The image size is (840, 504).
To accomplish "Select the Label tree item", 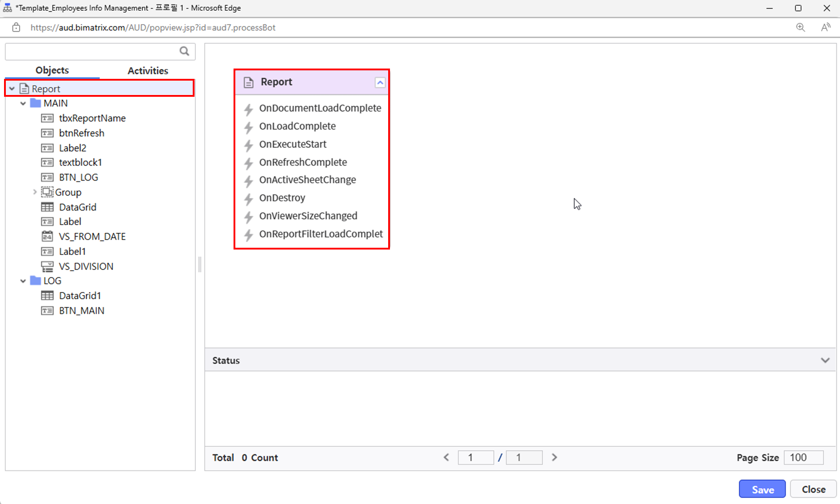I will [70, 222].
